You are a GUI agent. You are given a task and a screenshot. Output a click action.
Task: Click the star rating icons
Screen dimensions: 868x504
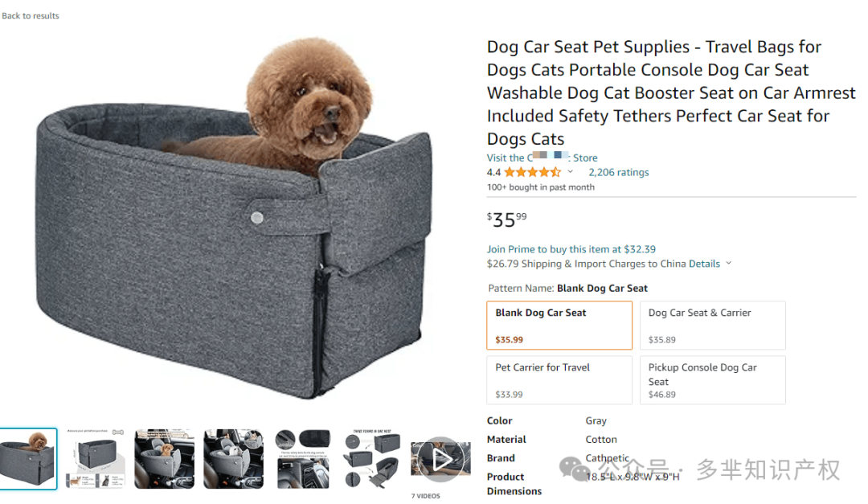(532, 172)
